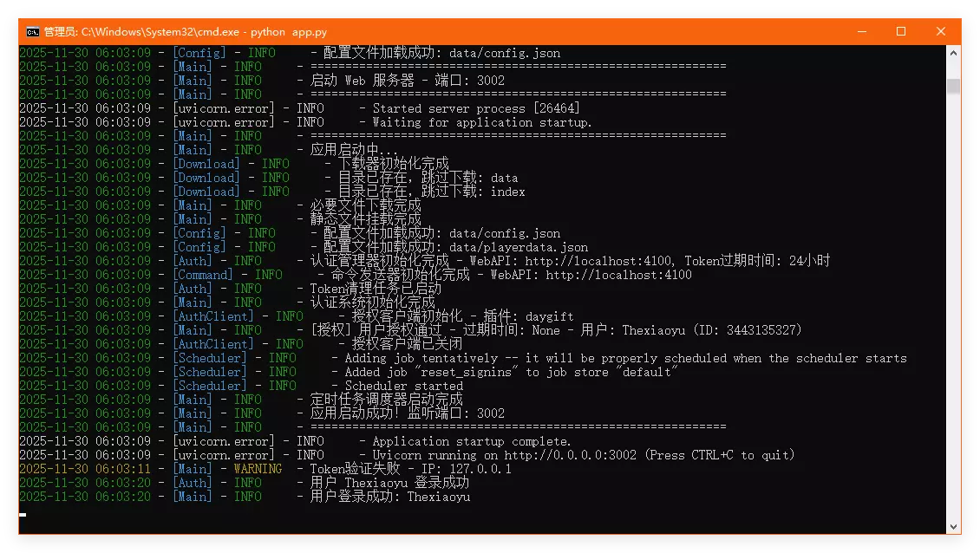
Task: Click '授权客户端初始化 - 插件: daygift' message
Action: [x=462, y=316]
